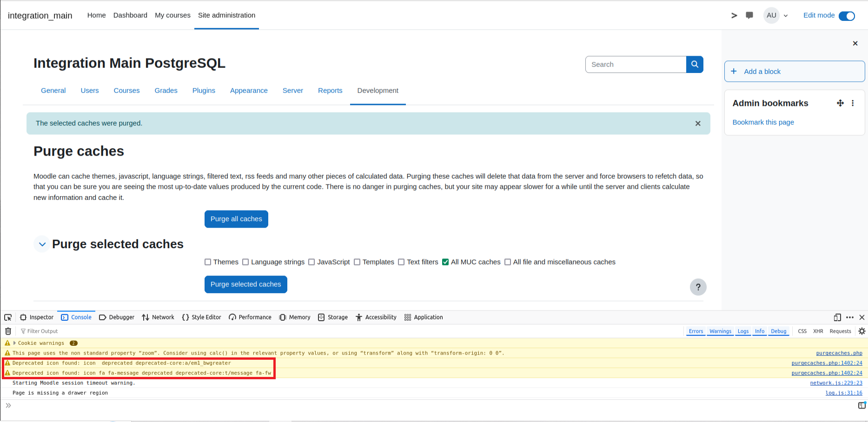Screen dimensions: 868x422
Task: Click Bookmark this page link
Action: tap(763, 122)
